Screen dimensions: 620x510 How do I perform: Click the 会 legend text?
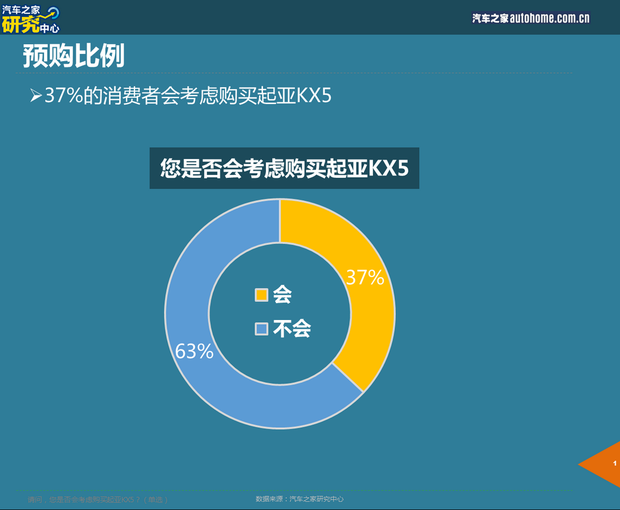pos(282,295)
